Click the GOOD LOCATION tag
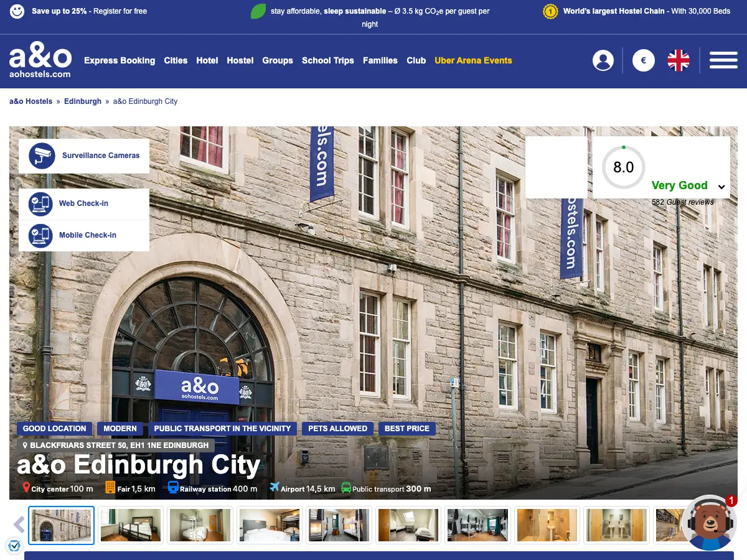This screenshot has width=747, height=560. click(55, 429)
